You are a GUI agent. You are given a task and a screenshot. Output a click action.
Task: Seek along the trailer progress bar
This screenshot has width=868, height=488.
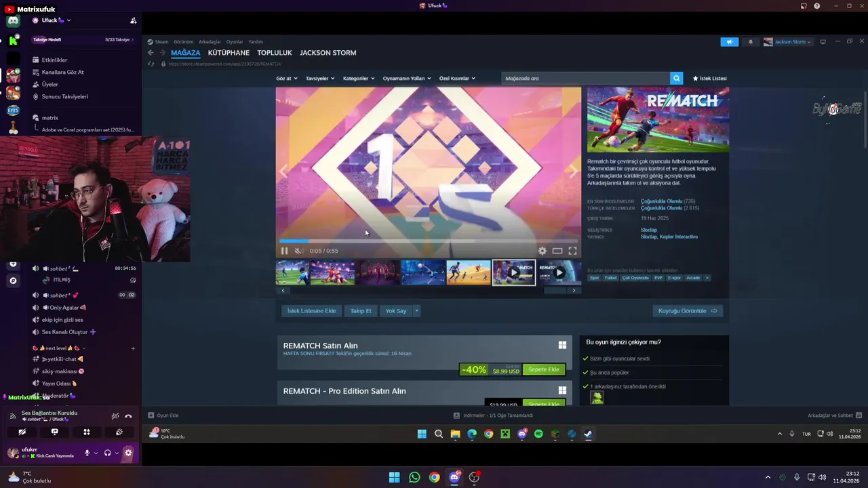tap(428, 241)
